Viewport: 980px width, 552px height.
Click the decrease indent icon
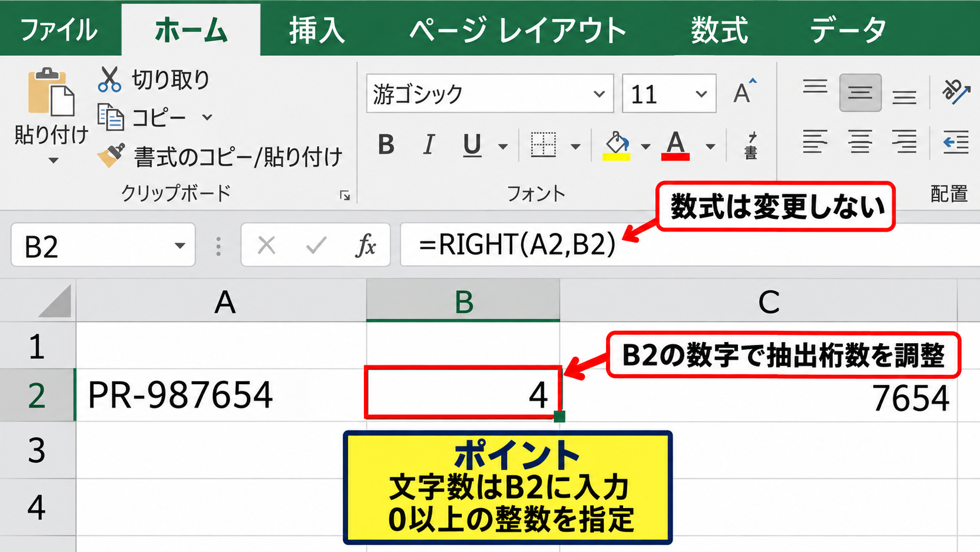pyautogui.click(x=955, y=142)
